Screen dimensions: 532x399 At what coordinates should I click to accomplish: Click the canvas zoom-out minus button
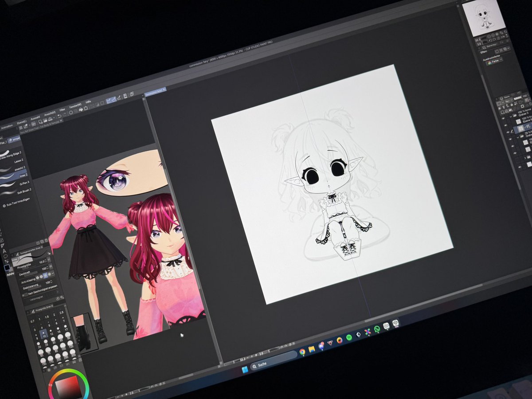[247, 357]
